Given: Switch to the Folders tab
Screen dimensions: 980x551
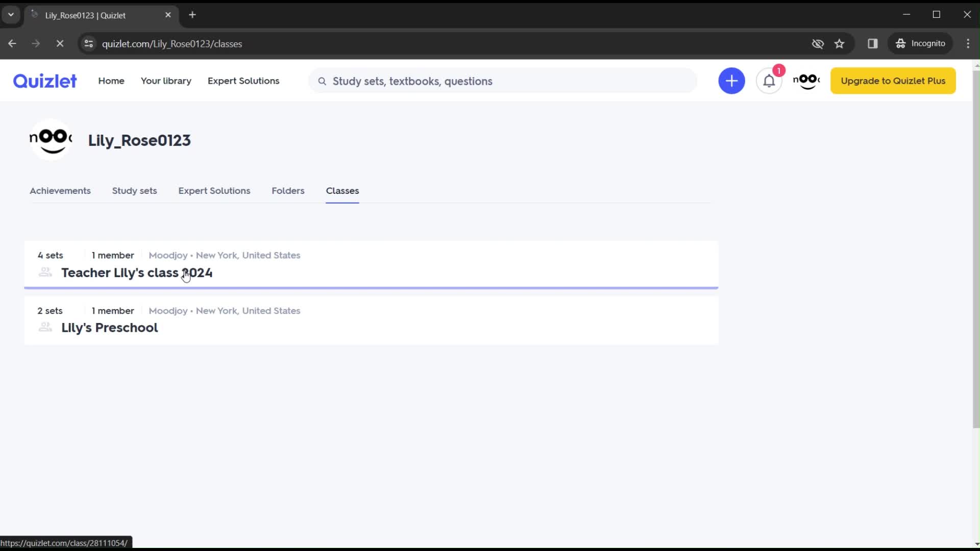Looking at the screenshot, I should tap(288, 190).
